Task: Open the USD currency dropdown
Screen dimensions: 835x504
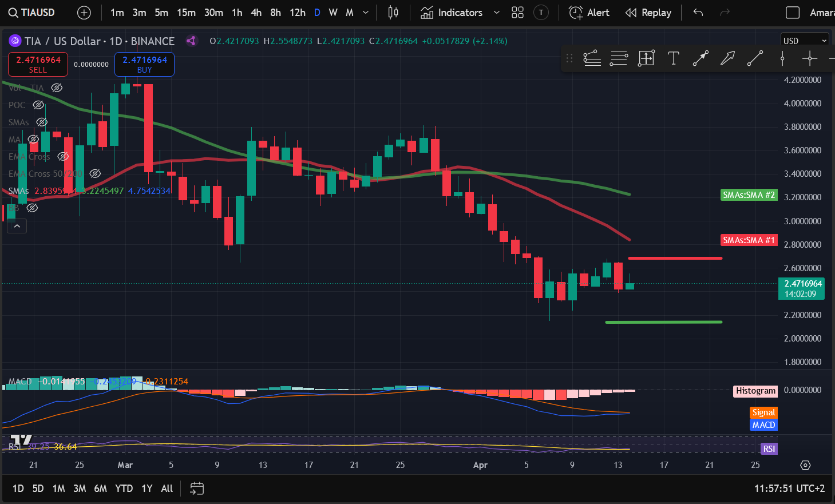Action: click(x=805, y=41)
